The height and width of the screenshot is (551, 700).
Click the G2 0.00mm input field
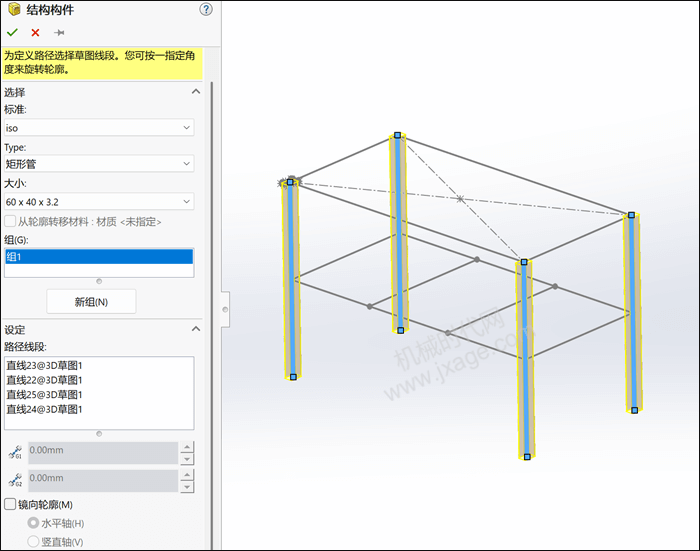(103, 480)
